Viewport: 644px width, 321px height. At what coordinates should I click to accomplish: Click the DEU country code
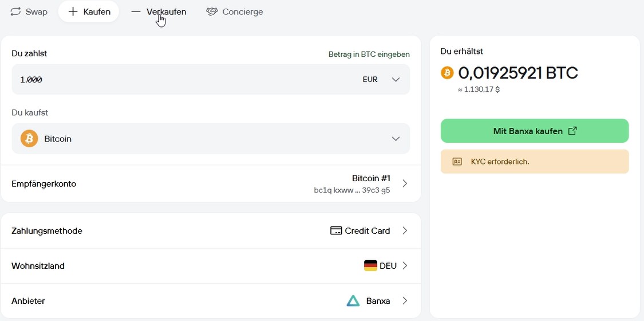388,266
